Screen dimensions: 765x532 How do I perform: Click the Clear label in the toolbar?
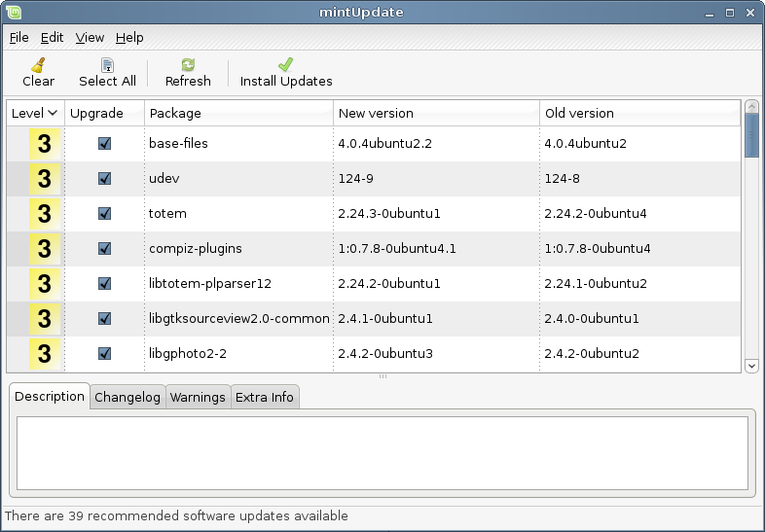coord(39,81)
